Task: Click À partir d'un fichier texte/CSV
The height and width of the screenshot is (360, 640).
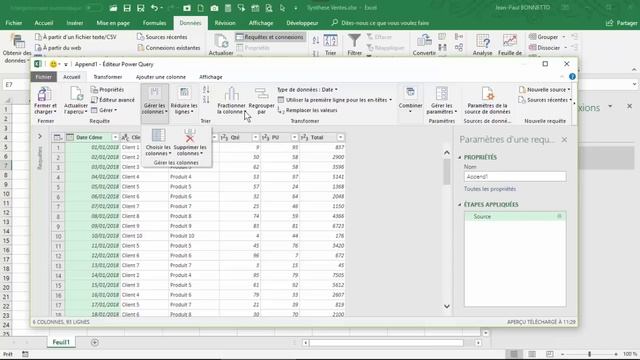Action: pos(76,37)
